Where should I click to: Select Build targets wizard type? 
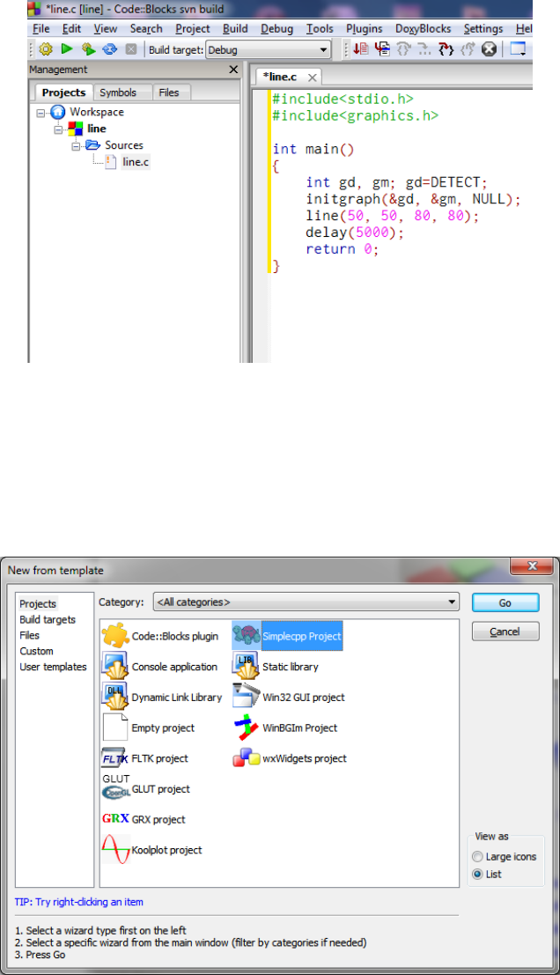(48, 619)
